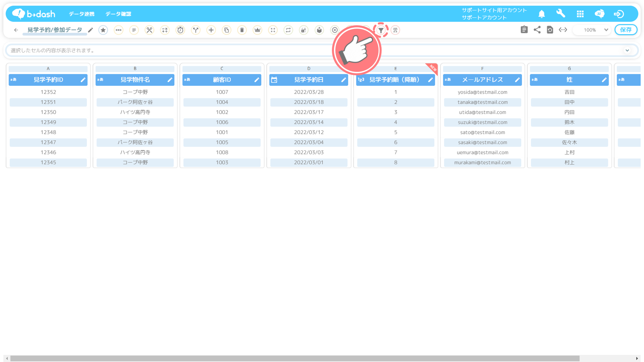This screenshot has height=362, width=644.
Task: Open the データ確認 menu
Action: pyautogui.click(x=118, y=14)
